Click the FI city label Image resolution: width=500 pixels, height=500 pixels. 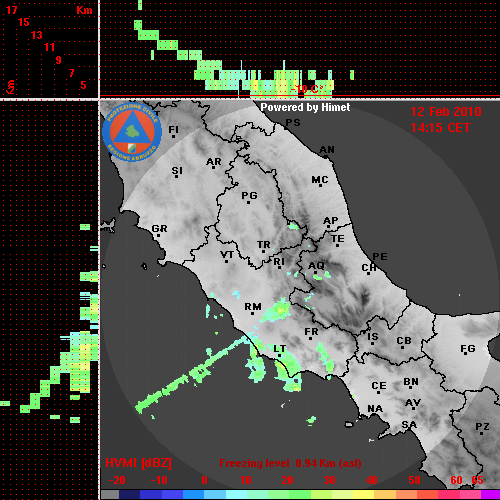point(173,129)
